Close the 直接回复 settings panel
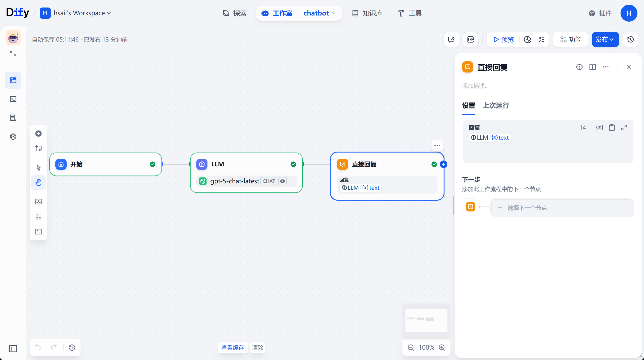 click(629, 67)
